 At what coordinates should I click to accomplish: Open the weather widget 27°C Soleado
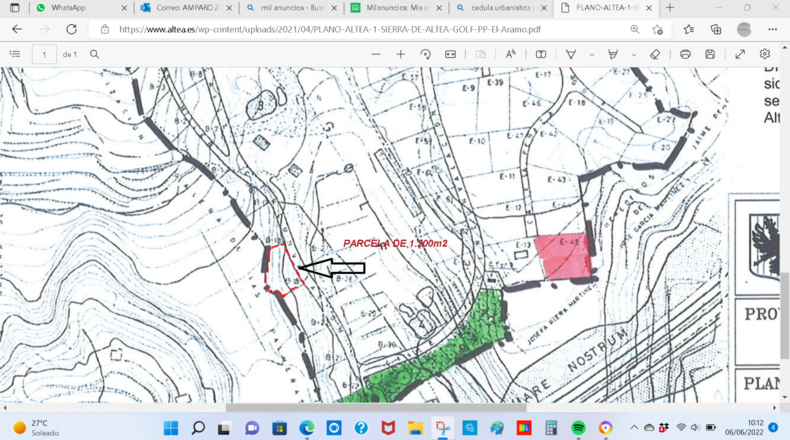click(x=36, y=428)
